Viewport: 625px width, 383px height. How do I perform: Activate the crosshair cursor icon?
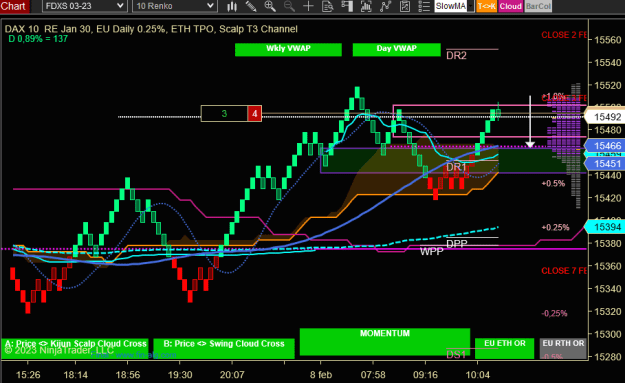pyautogui.click(x=308, y=6)
